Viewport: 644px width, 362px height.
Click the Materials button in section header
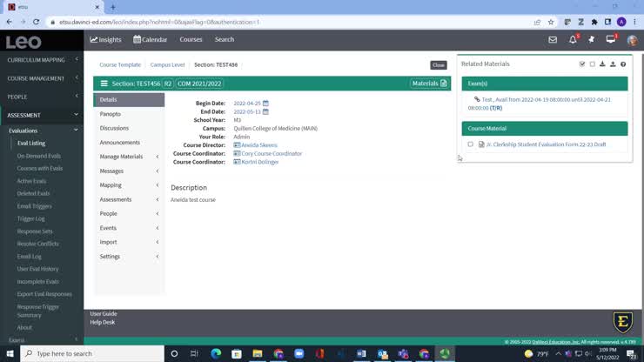pyautogui.click(x=429, y=84)
